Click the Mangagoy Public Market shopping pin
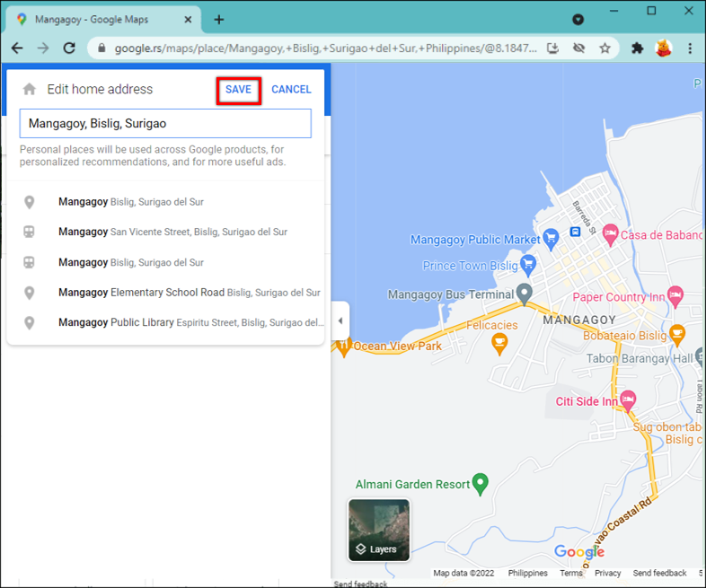 tap(551, 238)
